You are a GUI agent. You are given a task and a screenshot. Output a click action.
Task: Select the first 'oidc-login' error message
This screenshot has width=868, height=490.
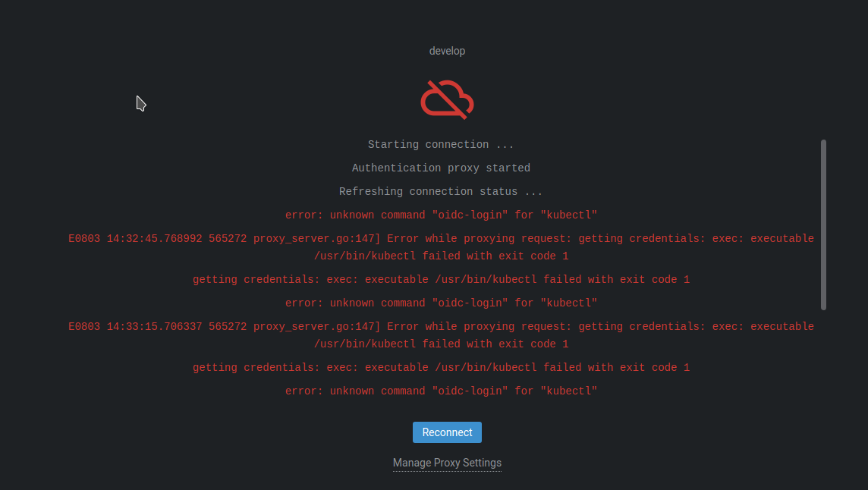click(x=441, y=215)
